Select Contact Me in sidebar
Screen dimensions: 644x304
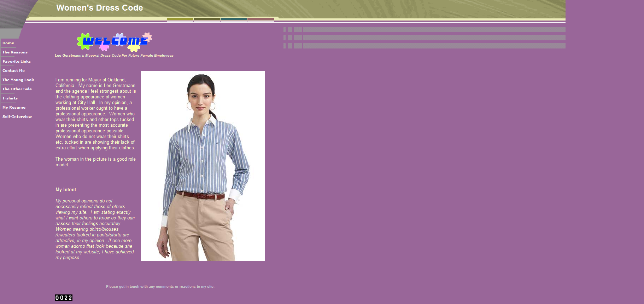[13, 71]
